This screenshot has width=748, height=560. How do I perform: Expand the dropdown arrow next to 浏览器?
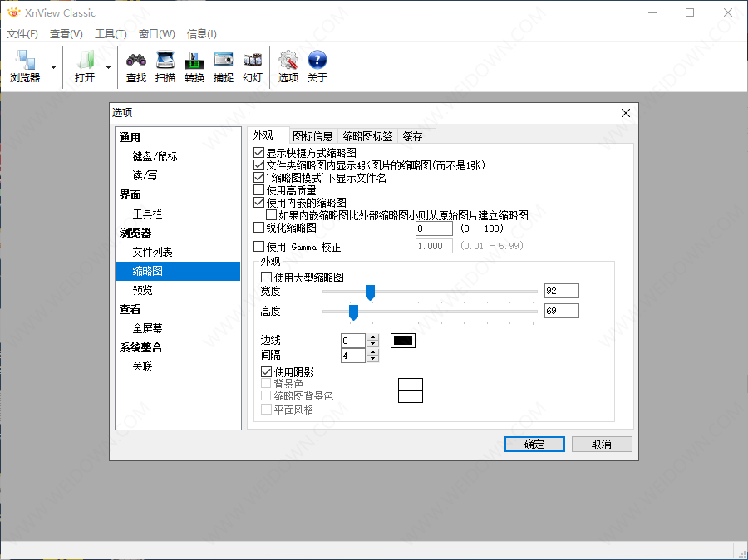[53, 65]
